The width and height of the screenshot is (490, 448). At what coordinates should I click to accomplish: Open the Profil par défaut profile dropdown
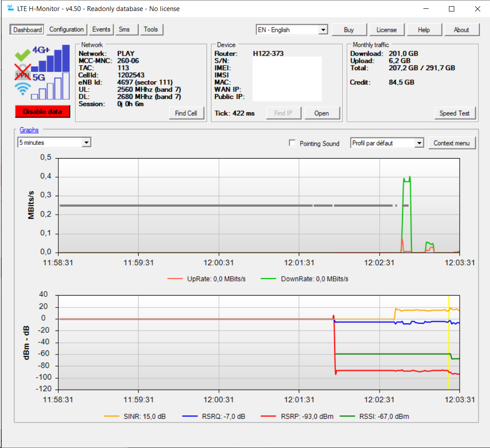click(x=387, y=143)
